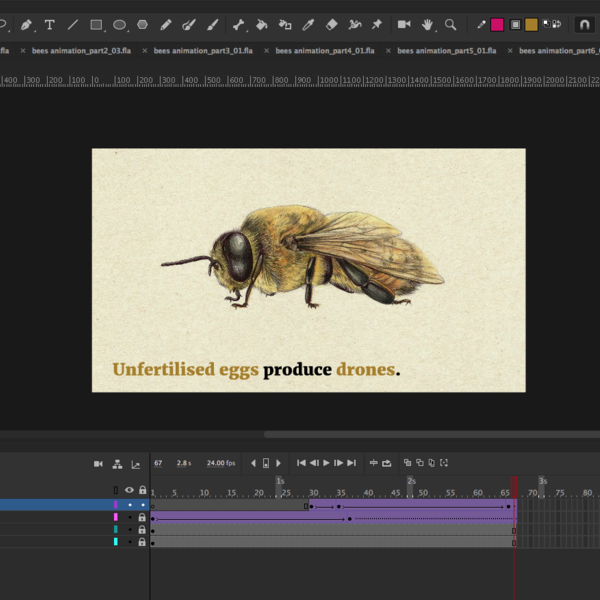Click the 24.00 fps frame rate value
The image size is (600, 600).
pyautogui.click(x=221, y=463)
